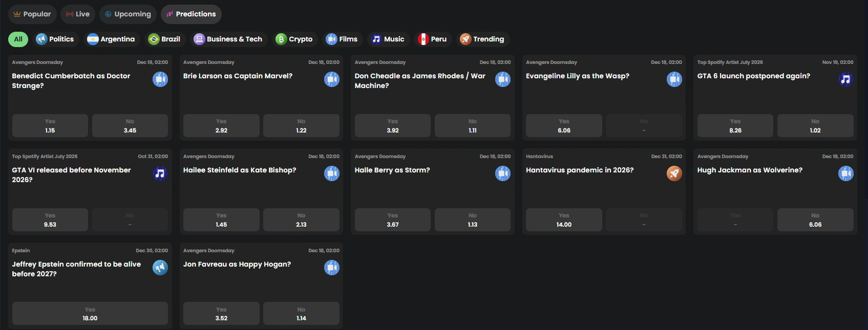Screen dimensions: 868x330
Task: Click film icon on Jon Favreau card
Action: (332, 268)
